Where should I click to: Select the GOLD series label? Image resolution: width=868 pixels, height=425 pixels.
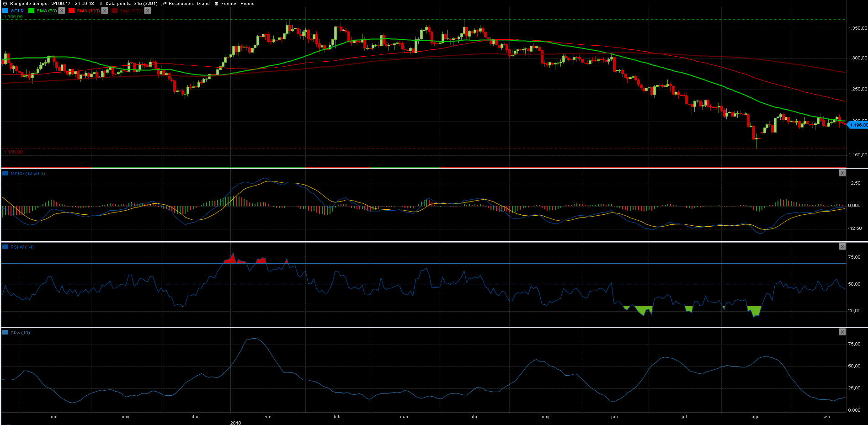click(17, 11)
